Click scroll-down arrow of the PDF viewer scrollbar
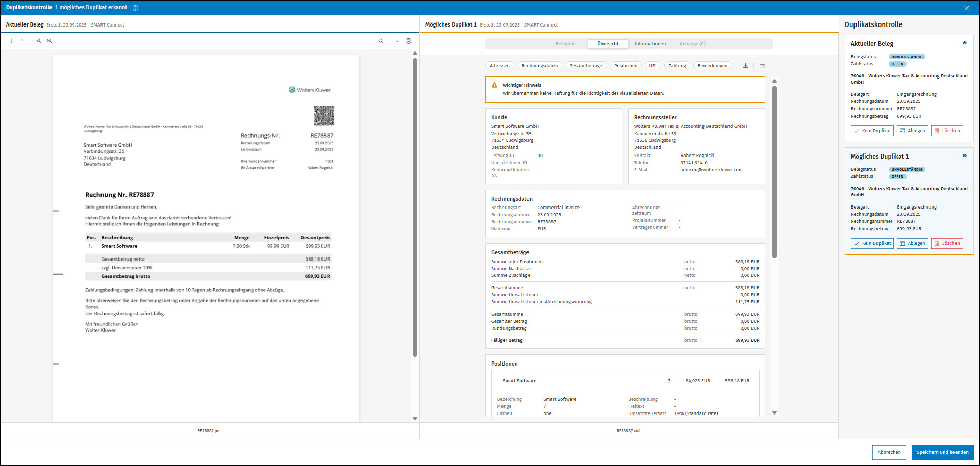980x466 pixels. pyautogui.click(x=415, y=418)
